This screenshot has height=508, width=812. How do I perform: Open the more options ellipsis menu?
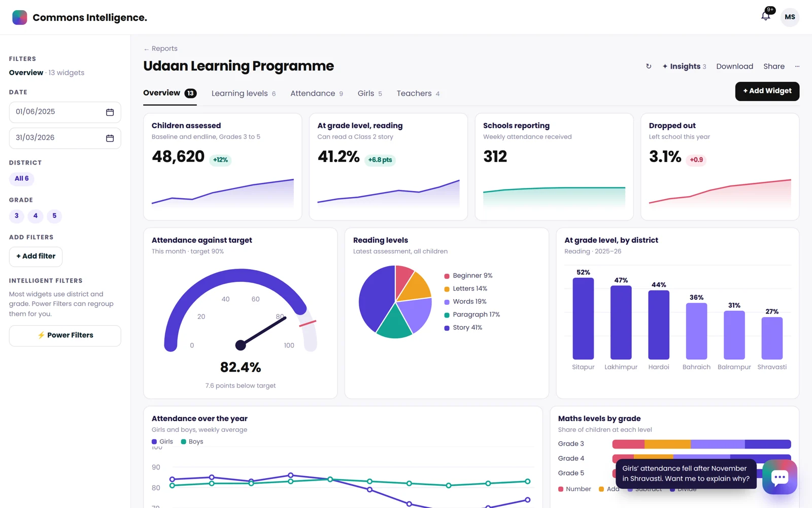[x=797, y=66]
